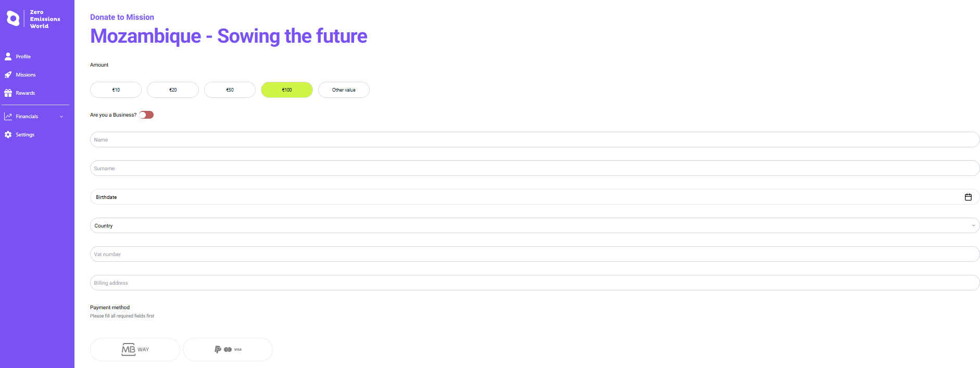980x368 pixels.
Task: Select the €50 donation amount
Action: point(230,90)
